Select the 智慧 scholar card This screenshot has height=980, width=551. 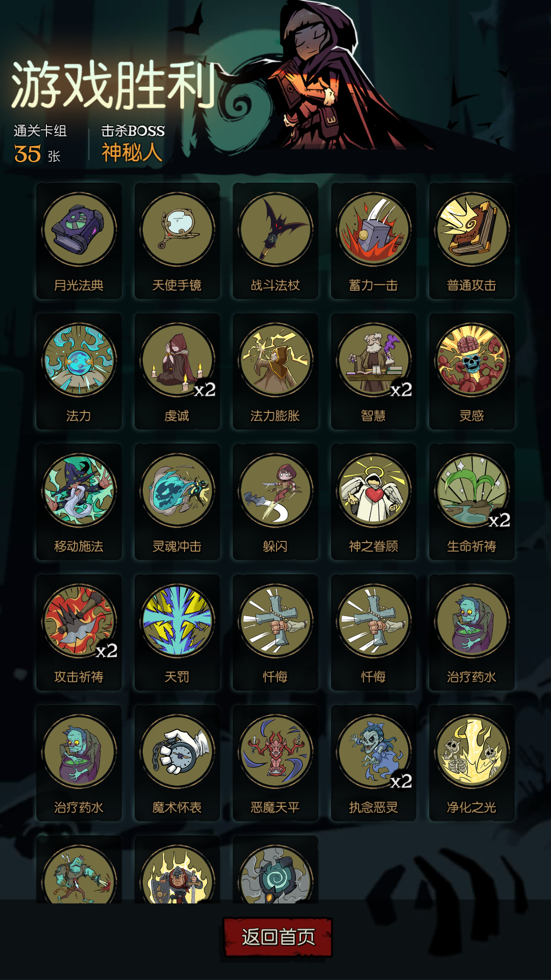(x=373, y=372)
